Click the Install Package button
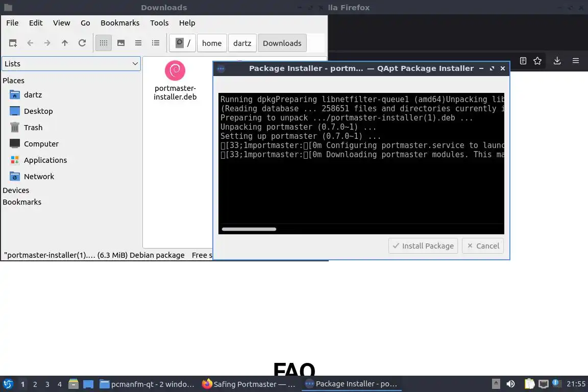 pyautogui.click(x=423, y=246)
